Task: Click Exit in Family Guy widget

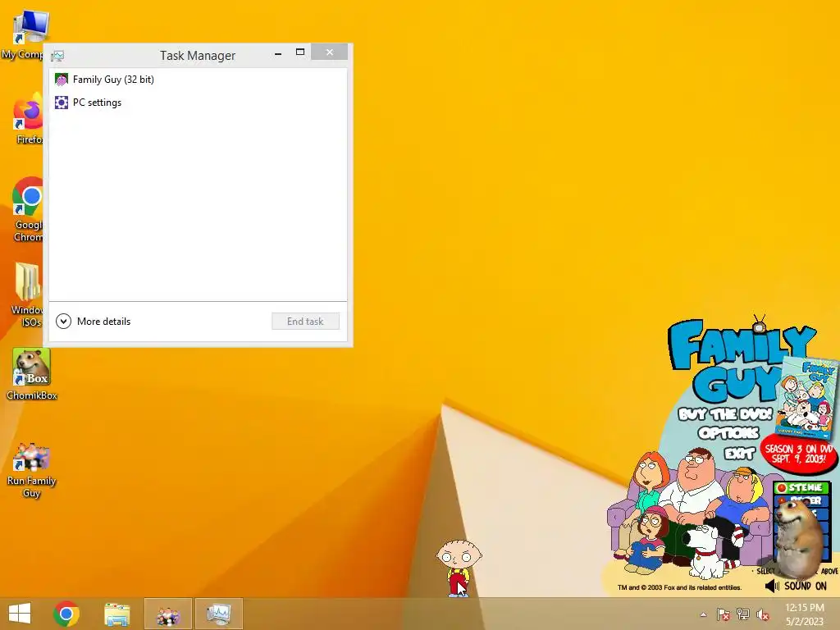Action: coord(739,454)
